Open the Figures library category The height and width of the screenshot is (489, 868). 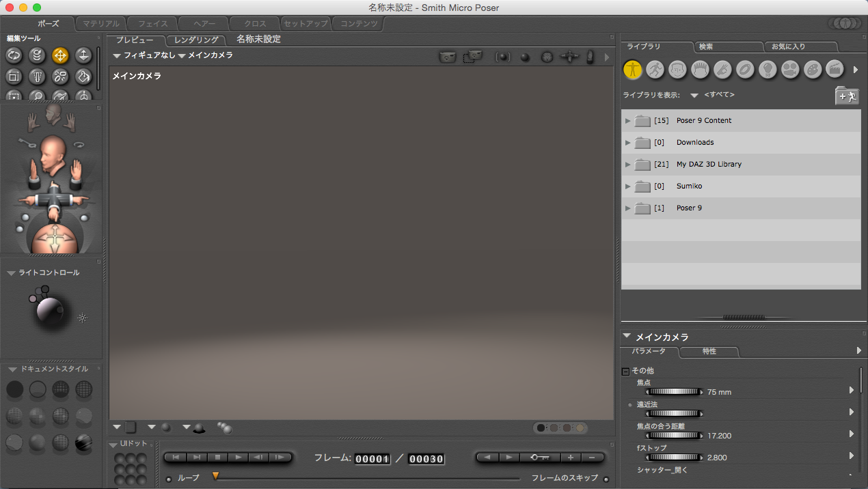[632, 69]
